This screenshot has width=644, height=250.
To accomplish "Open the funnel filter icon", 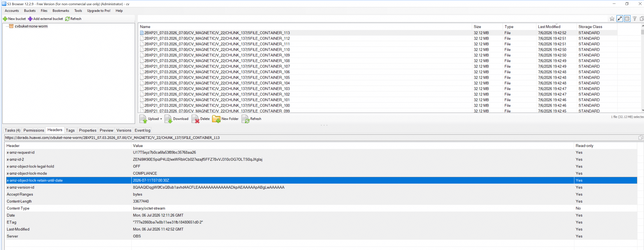I will click(x=635, y=18).
